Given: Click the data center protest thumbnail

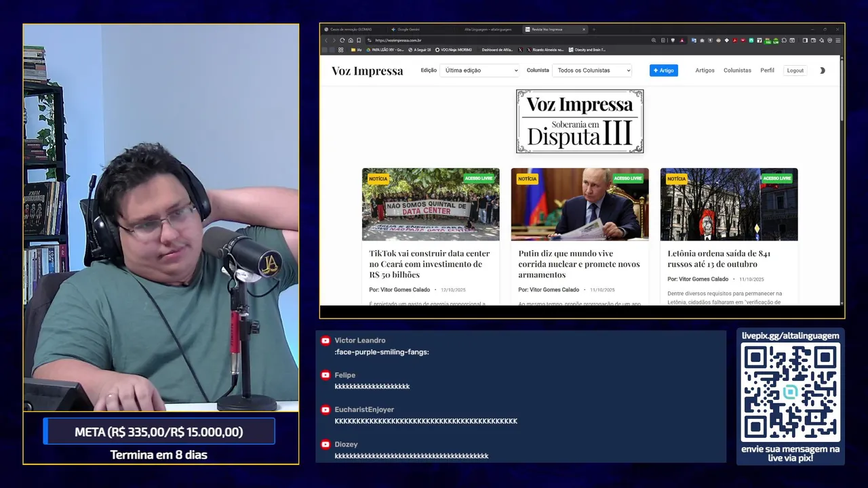Looking at the screenshot, I should (x=431, y=205).
